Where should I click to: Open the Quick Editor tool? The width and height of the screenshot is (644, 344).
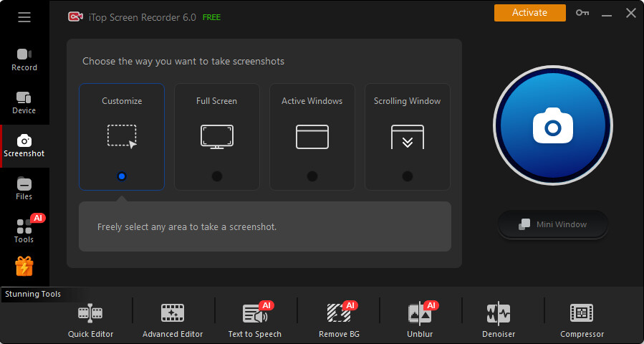point(90,320)
